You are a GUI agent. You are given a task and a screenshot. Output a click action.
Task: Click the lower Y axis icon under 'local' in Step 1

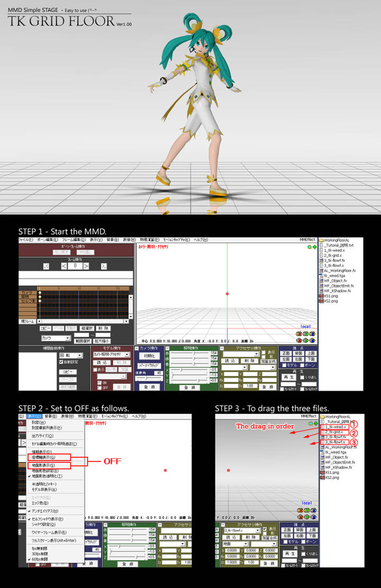point(306,341)
